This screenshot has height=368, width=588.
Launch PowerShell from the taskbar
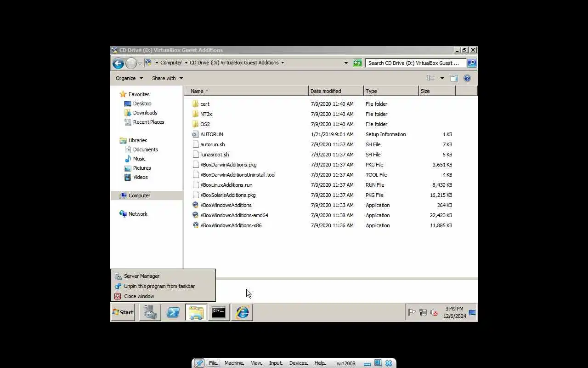173,312
